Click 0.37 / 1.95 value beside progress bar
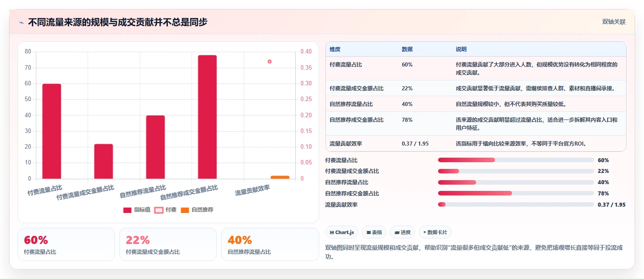The height and width of the screenshot is (279, 644). (x=611, y=205)
